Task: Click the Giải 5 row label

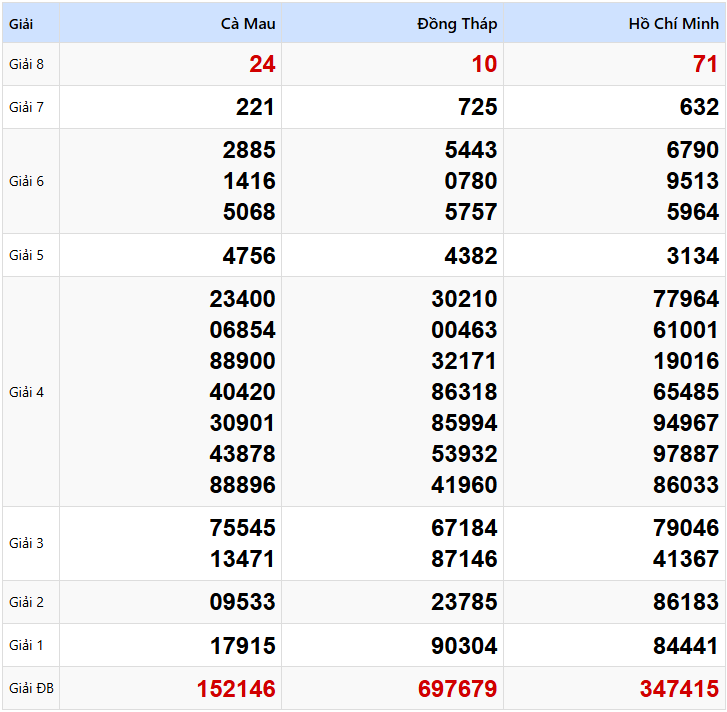Action: point(26,255)
